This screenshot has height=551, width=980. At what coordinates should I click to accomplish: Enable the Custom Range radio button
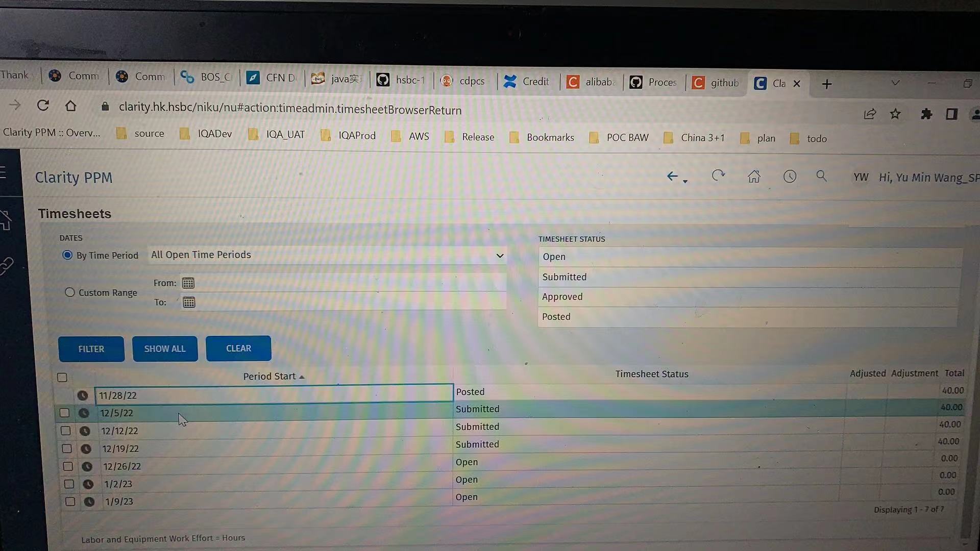click(x=69, y=292)
